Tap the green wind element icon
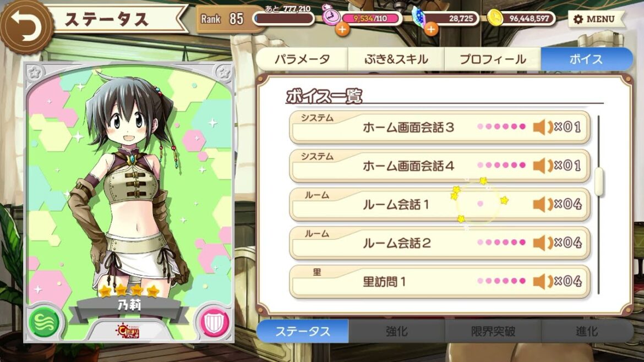 (44, 322)
